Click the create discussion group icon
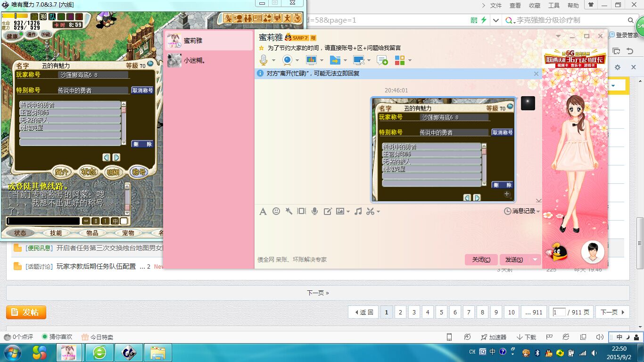 [382, 60]
